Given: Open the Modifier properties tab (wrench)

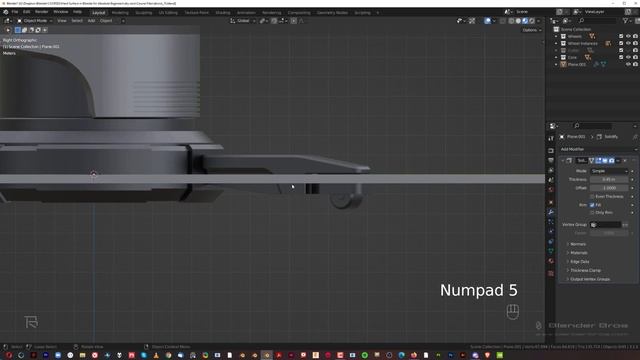Looking at the screenshot, I should (551, 212).
